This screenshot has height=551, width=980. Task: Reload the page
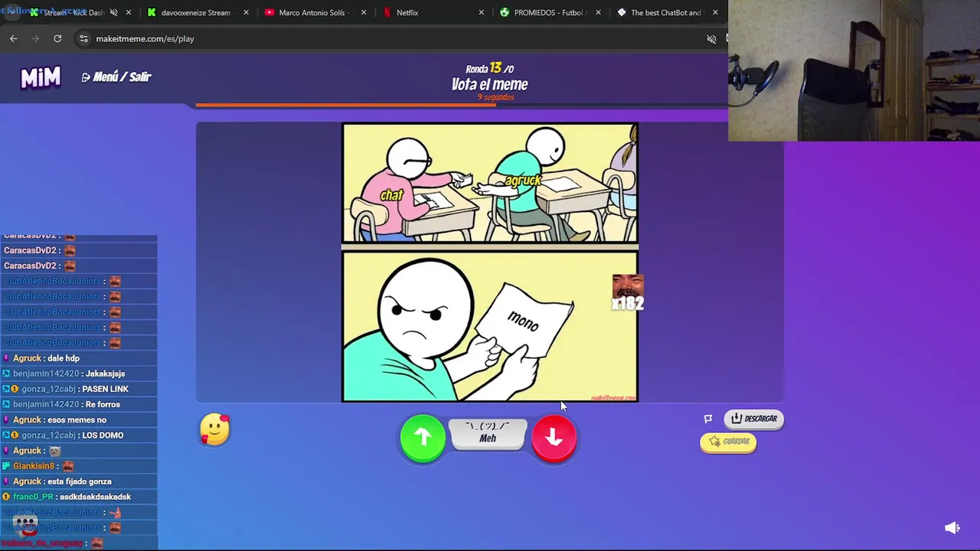[57, 38]
